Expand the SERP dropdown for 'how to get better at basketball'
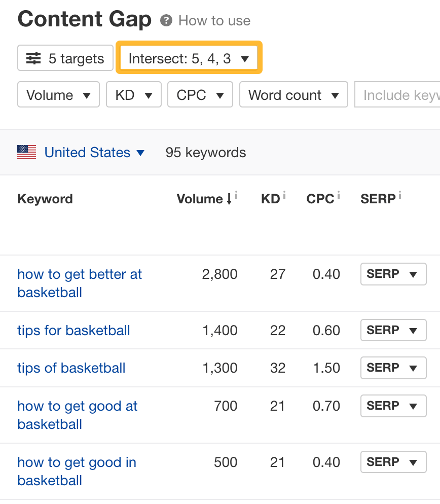Image resolution: width=440 pixels, height=504 pixels. click(x=393, y=274)
